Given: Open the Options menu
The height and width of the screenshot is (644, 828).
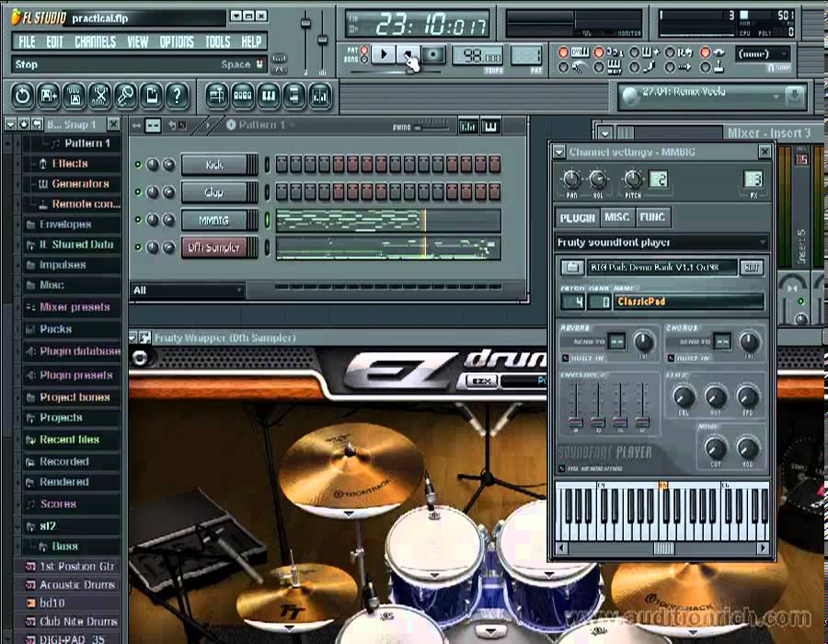Looking at the screenshot, I should click(177, 41).
